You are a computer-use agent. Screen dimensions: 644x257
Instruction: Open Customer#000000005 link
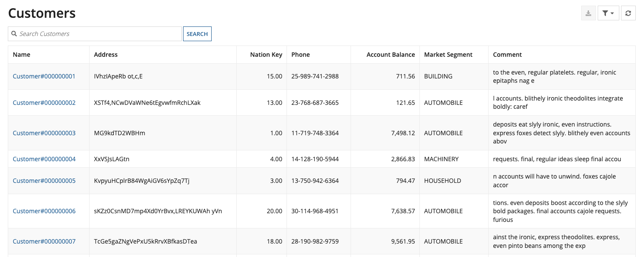point(44,181)
